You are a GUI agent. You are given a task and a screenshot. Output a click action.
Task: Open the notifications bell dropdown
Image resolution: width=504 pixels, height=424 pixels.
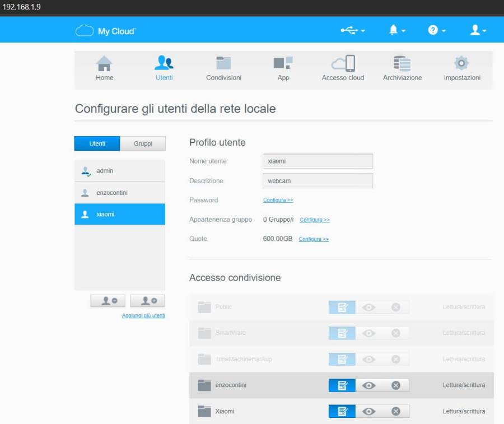tap(396, 30)
